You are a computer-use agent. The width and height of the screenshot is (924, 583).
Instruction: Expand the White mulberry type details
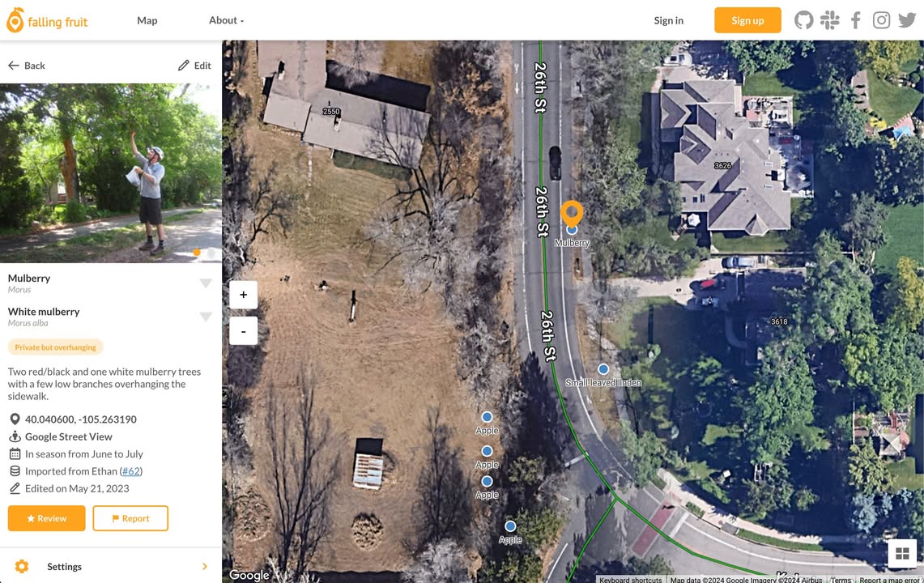[206, 317]
